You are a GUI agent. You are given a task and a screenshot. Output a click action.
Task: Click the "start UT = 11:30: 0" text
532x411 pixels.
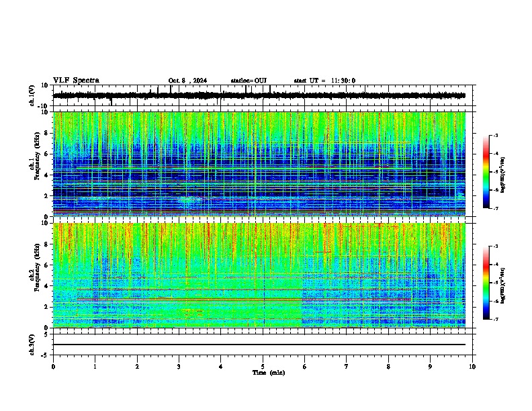click(x=324, y=81)
